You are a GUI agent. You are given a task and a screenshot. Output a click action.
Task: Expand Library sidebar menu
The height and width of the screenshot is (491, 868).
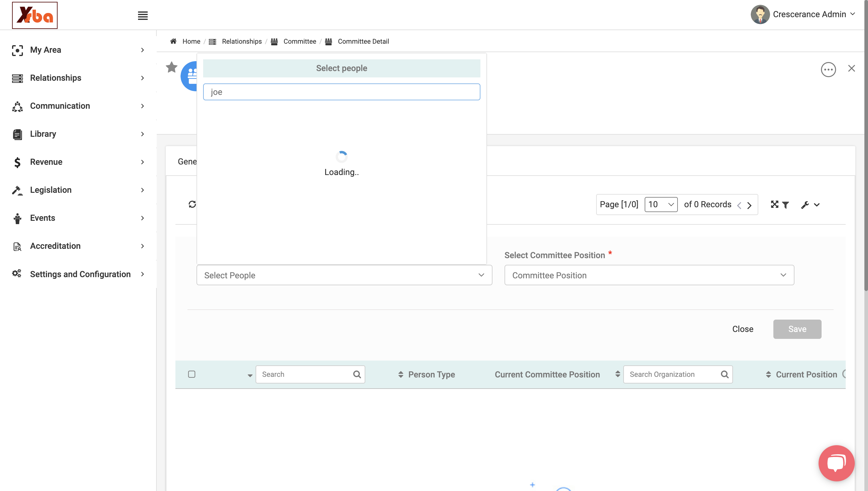[78, 134]
